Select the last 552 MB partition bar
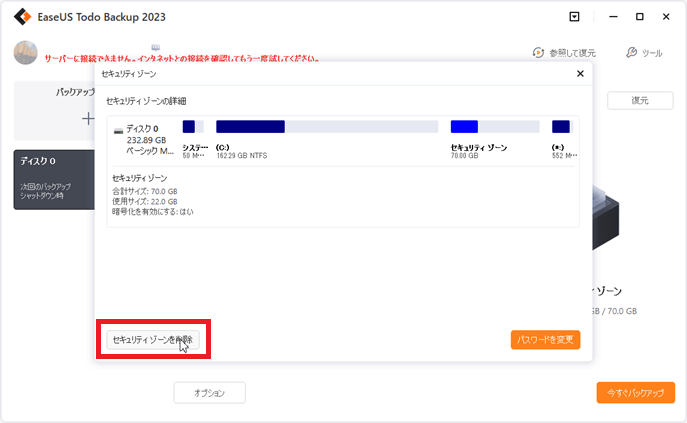This screenshot has height=423, width=687. pyautogui.click(x=561, y=127)
